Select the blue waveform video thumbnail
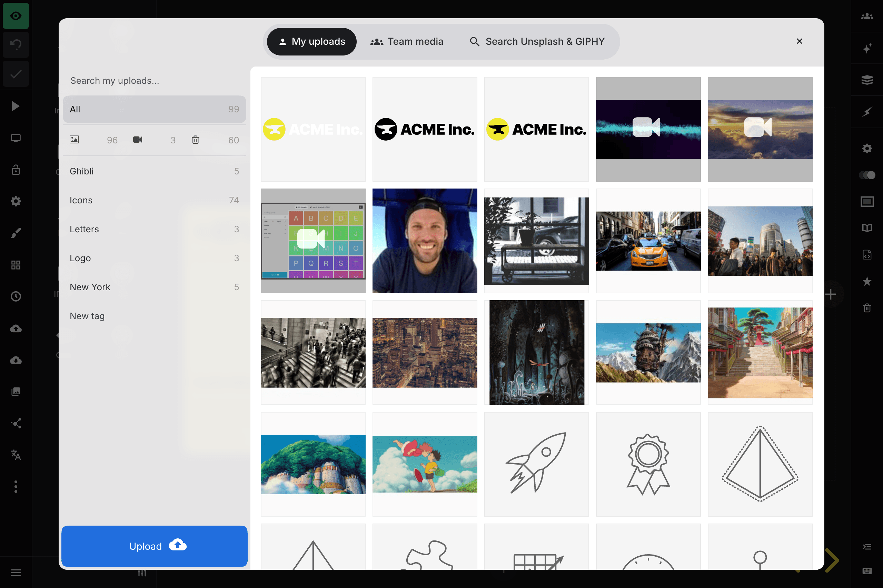883x588 pixels. tap(648, 129)
